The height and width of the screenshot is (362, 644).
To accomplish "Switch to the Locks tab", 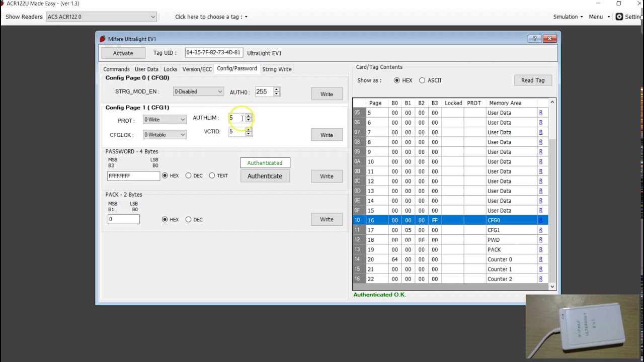I will click(x=170, y=69).
